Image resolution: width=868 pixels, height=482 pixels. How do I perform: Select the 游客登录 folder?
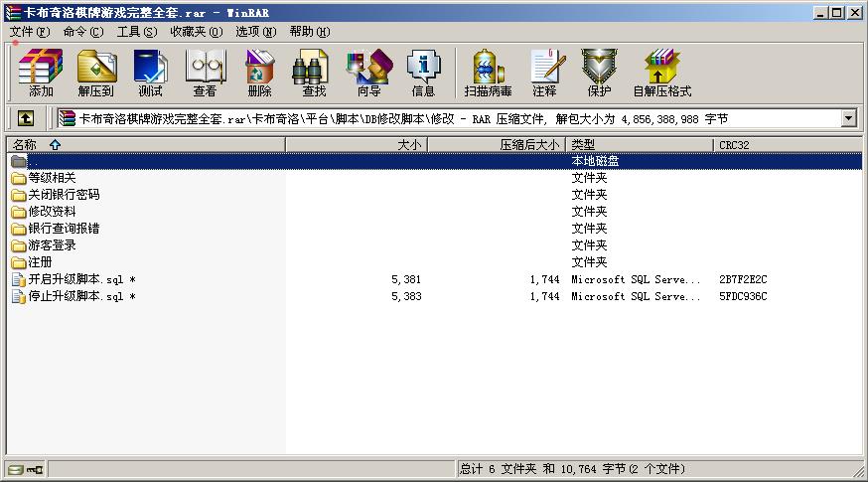[x=52, y=245]
